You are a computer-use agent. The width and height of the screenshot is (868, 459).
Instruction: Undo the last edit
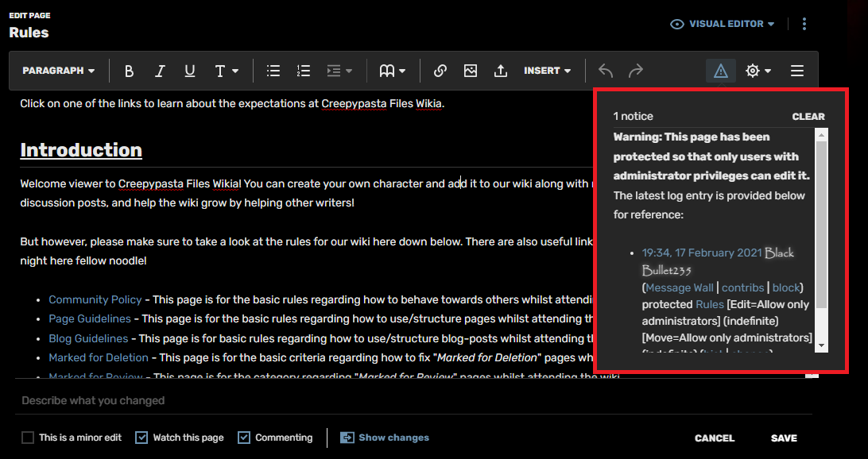606,71
